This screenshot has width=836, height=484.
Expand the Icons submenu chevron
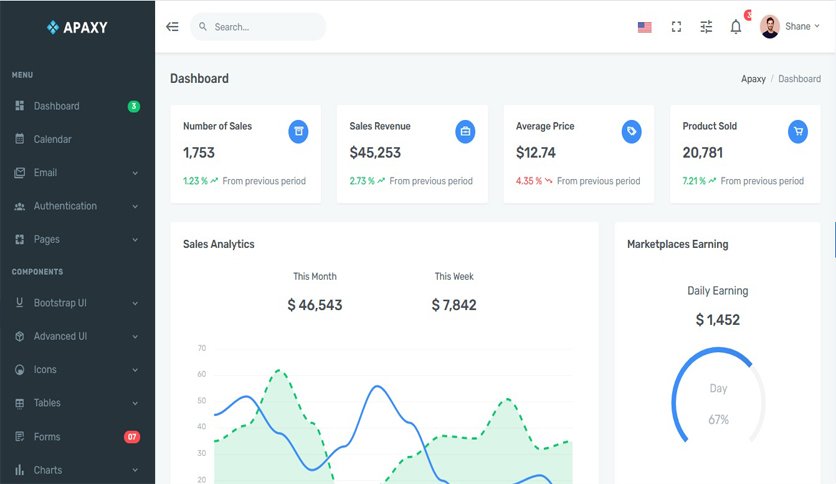tap(135, 370)
